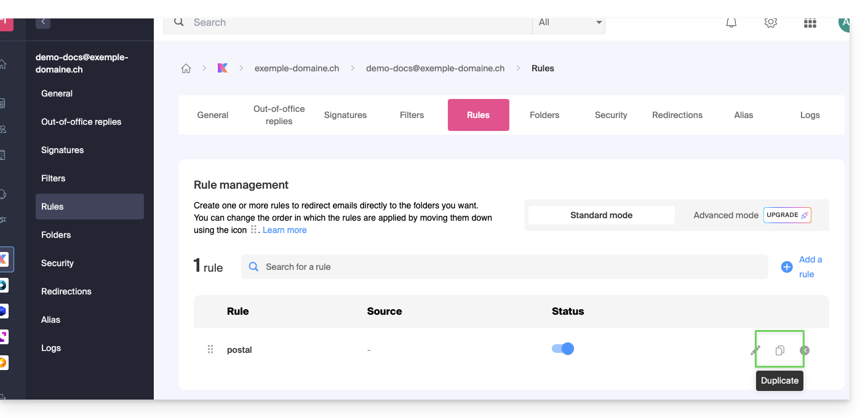
Task: Click the kSuite logo in breadcrumb
Action: tap(223, 68)
